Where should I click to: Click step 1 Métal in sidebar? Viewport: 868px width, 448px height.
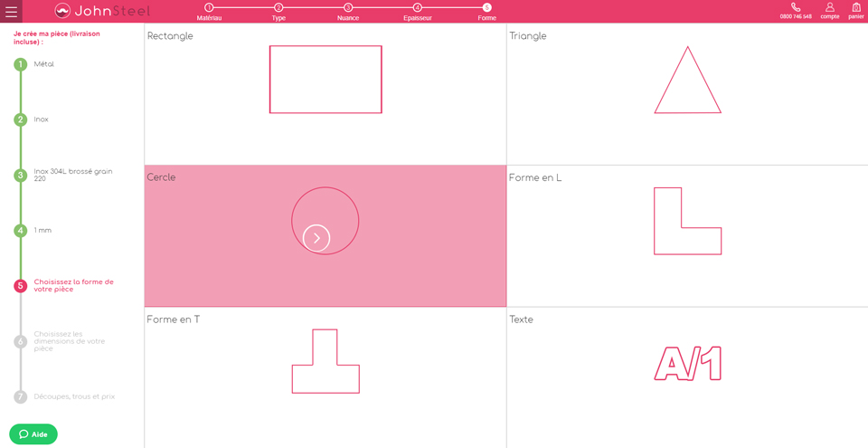click(x=21, y=64)
